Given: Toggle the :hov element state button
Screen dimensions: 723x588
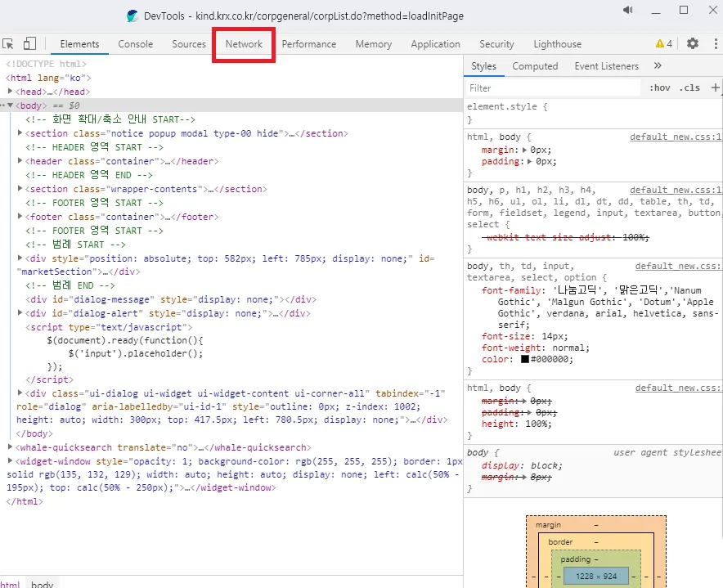Looking at the screenshot, I should pos(660,88).
